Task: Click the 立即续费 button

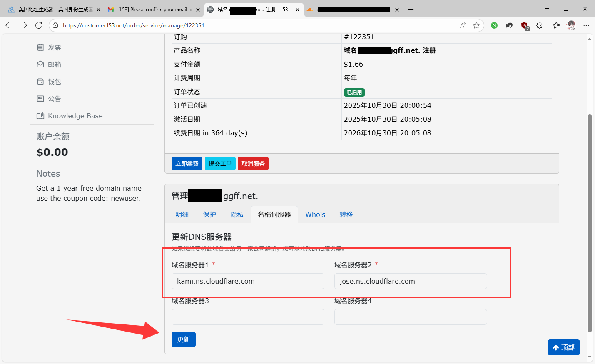Action: [187, 164]
